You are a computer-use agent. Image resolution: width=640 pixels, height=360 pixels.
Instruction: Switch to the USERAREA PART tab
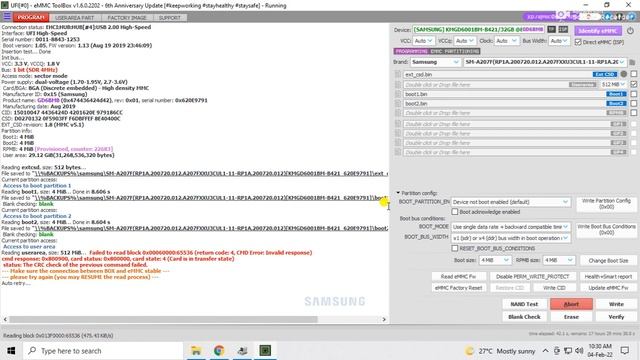[x=74, y=18]
